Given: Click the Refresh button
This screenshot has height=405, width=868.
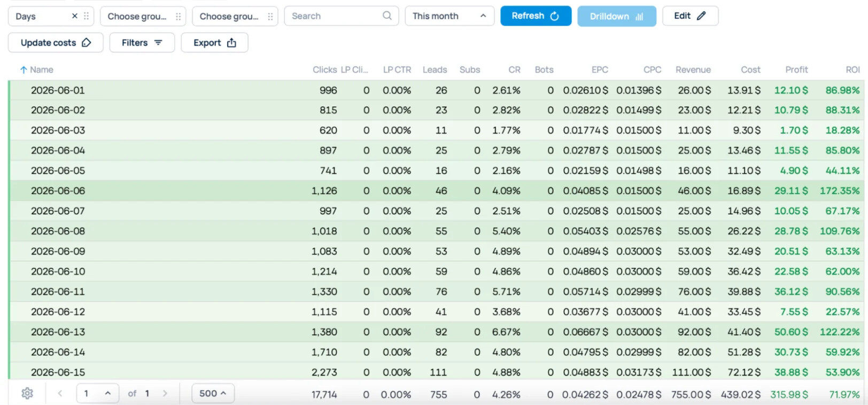Looking at the screenshot, I should (x=536, y=16).
